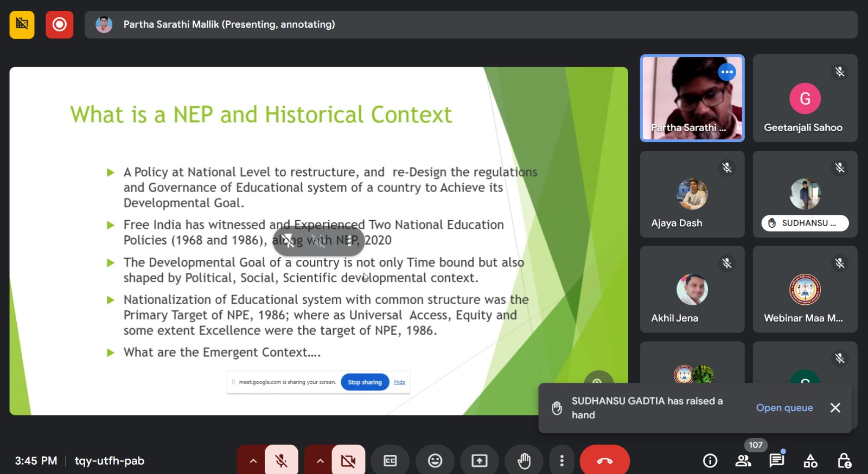The image size is (868, 474).
Task: Open the three-dot more options menu
Action: (561, 460)
